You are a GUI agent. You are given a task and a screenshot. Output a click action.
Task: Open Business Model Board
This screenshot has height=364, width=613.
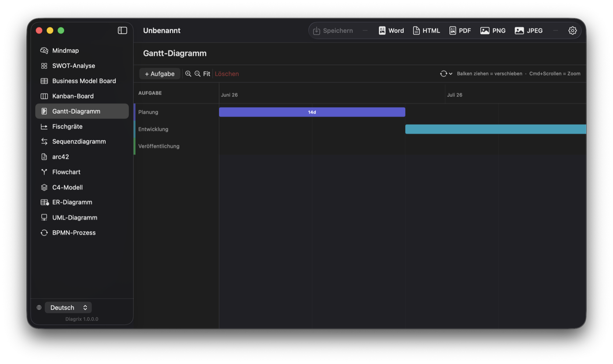[x=82, y=81]
